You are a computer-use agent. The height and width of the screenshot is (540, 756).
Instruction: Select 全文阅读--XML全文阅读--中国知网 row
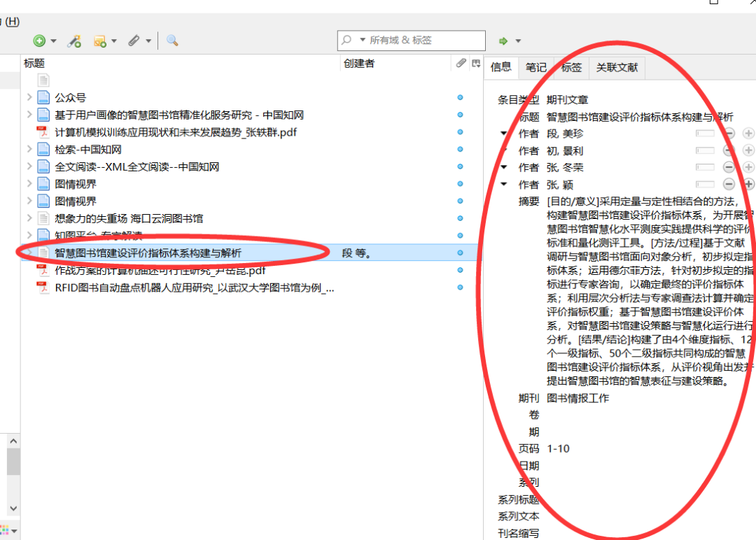click(x=251, y=166)
